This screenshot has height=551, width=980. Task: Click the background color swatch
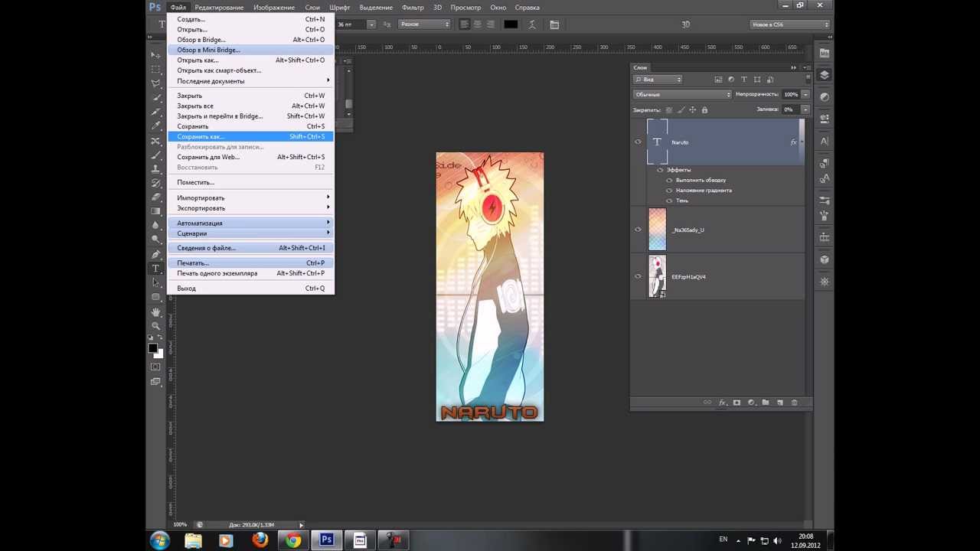tap(158, 354)
